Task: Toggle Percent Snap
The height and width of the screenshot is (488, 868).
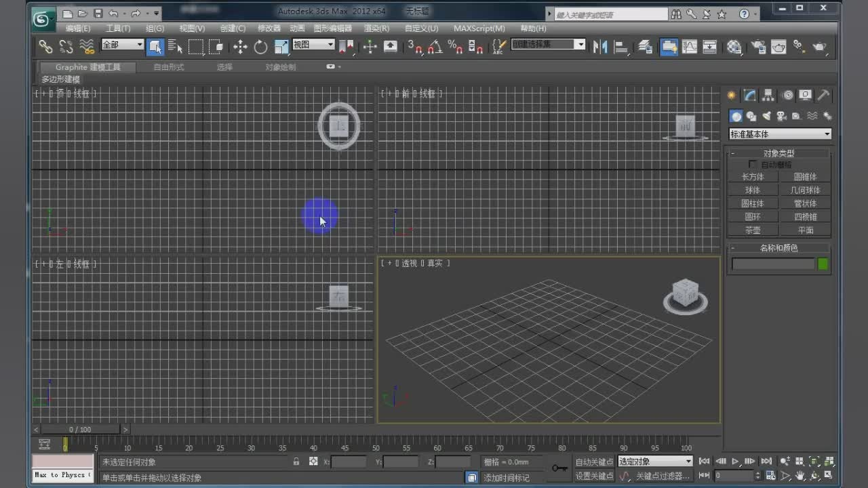Action: click(455, 46)
